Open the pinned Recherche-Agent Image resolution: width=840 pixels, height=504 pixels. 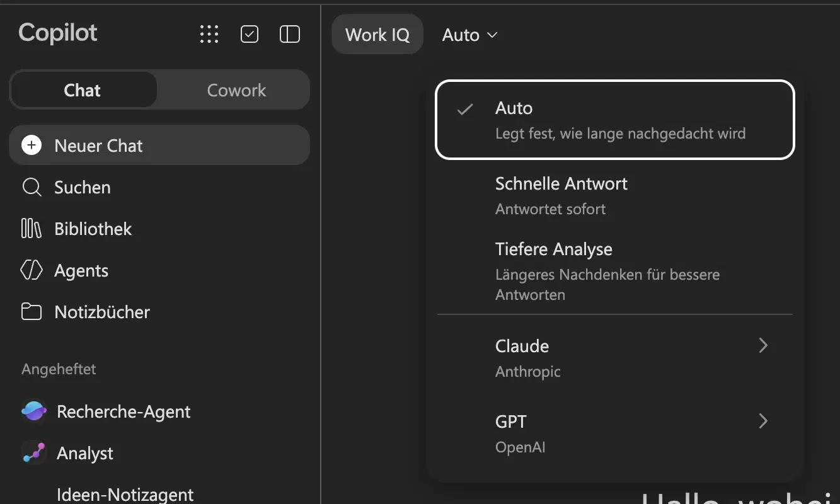point(159,411)
